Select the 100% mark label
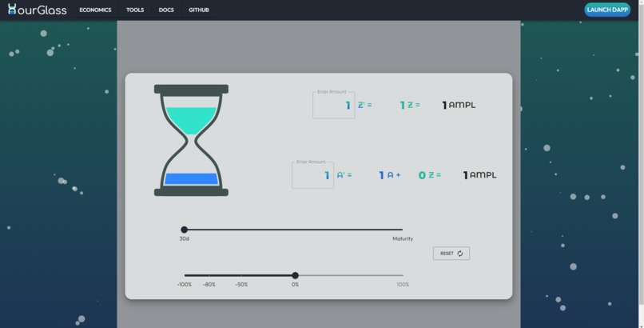Image resolution: width=644 pixels, height=328 pixels. pos(403,285)
